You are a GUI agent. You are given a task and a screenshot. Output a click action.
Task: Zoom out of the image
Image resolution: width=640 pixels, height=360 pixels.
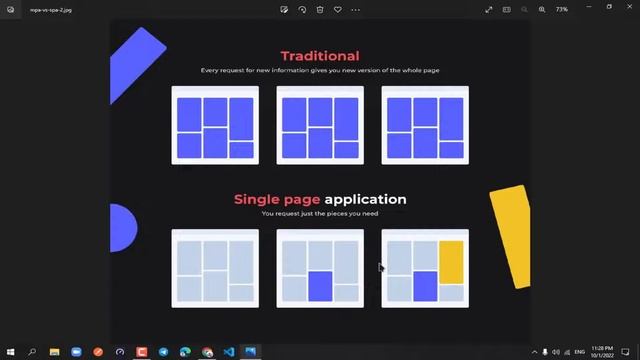click(524, 9)
